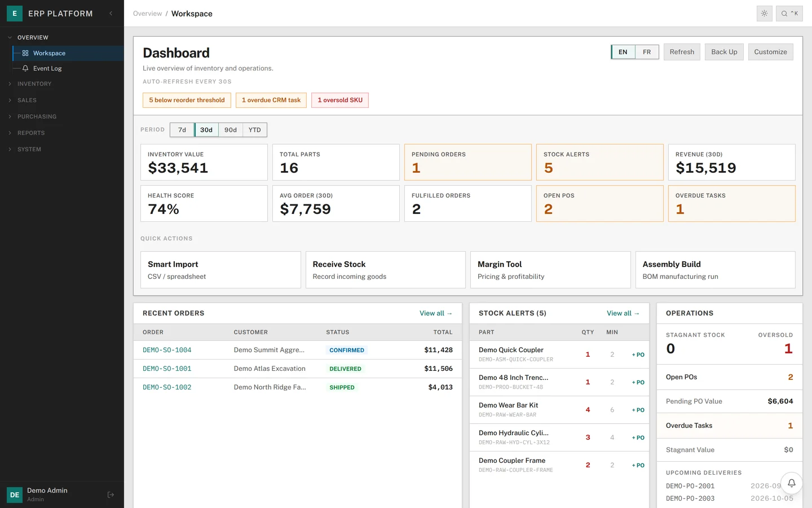Expand the System sidebar section
The height and width of the screenshot is (508, 812).
click(62, 149)
